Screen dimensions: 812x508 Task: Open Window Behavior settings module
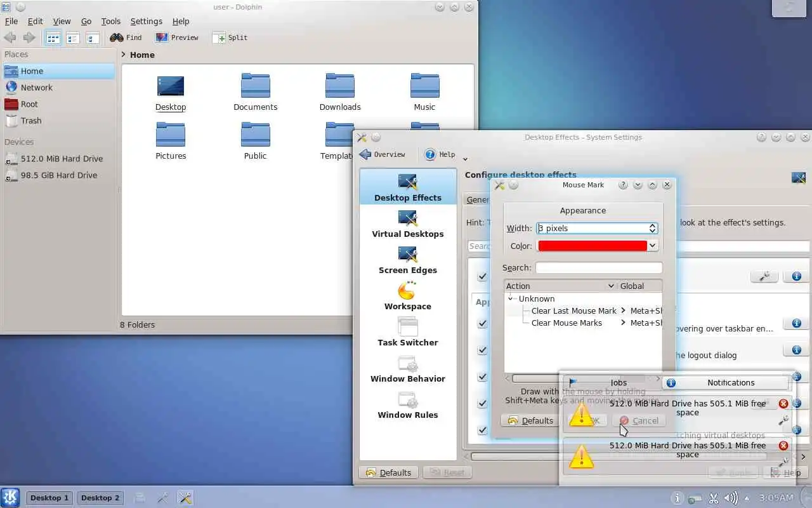[x=408, y=368]
